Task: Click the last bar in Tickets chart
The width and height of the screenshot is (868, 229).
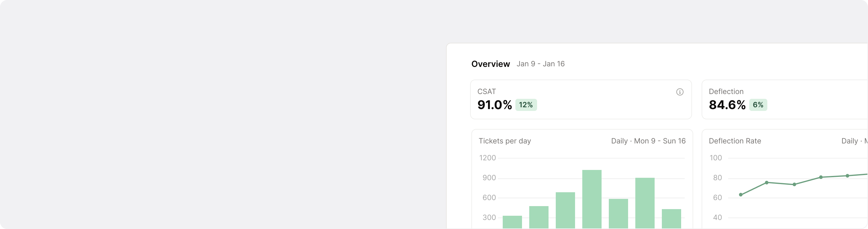Action: point(671,218)
